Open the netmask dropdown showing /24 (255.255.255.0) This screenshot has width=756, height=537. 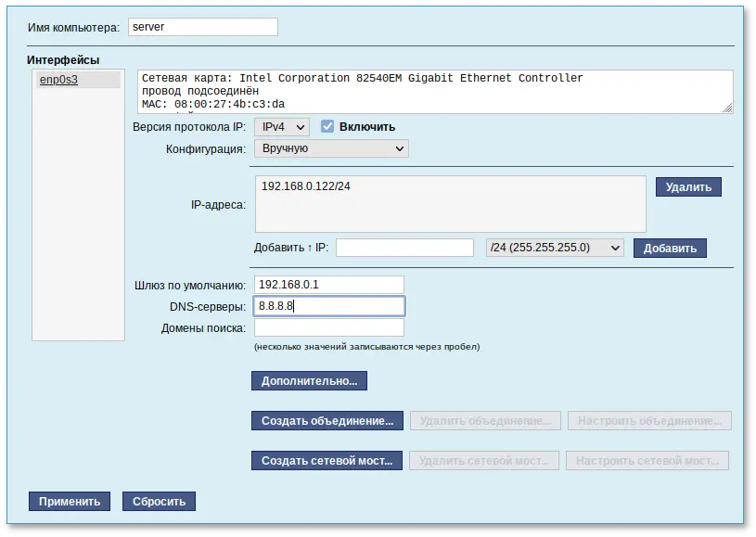[554, 248]
